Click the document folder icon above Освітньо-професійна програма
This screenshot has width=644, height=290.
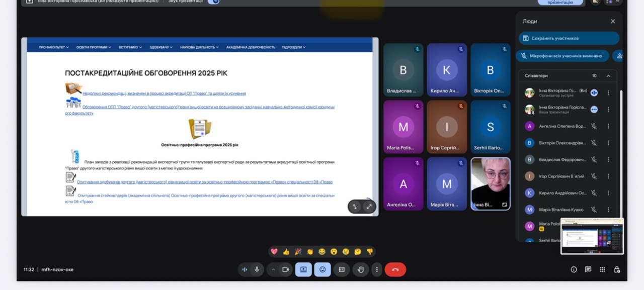tap(200, 129)
